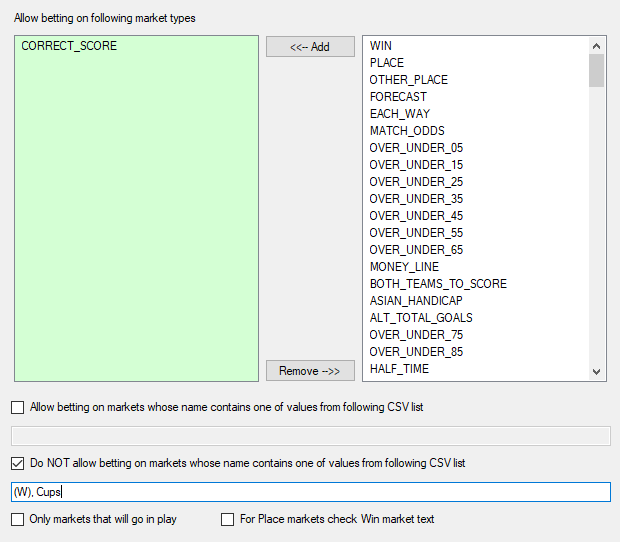Select MATCH_ODDS from the available list
Screen dimensions: 620x542
[x=407, y=131]
